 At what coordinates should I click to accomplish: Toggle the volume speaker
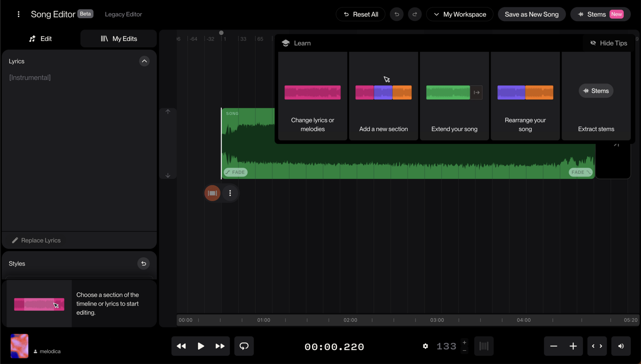pos(621,346)
